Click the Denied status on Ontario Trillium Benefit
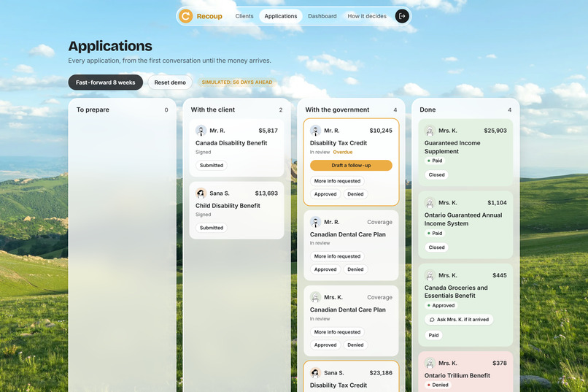 [x=438, y=385]
